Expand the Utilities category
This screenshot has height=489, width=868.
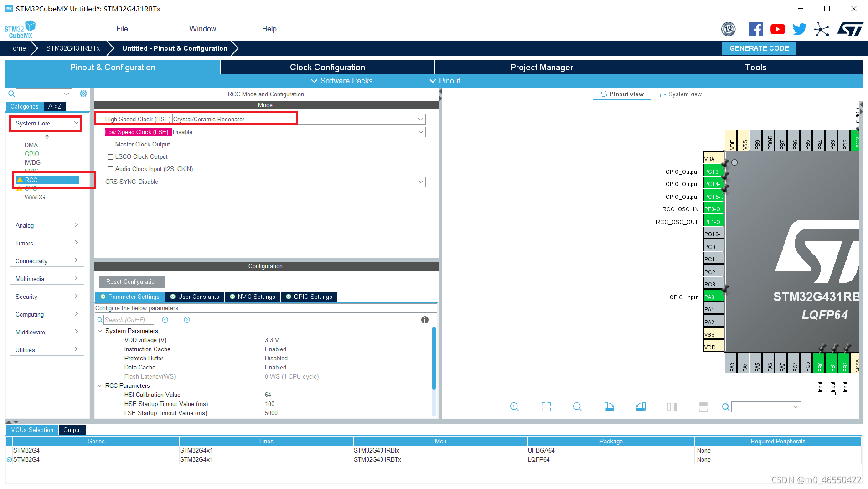(46, 350)
